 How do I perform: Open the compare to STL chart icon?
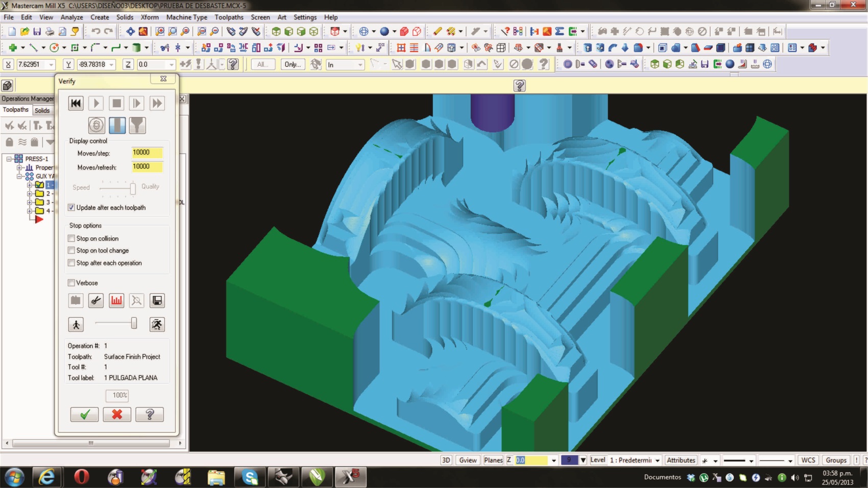click(x=116, y=301)
